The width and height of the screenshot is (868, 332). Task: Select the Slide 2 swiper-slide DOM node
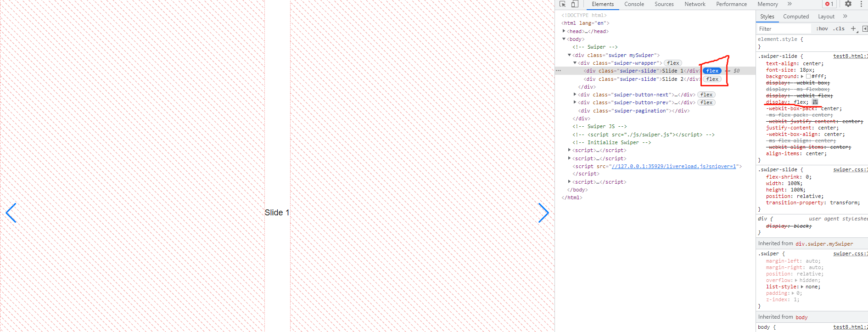point(642,79)
